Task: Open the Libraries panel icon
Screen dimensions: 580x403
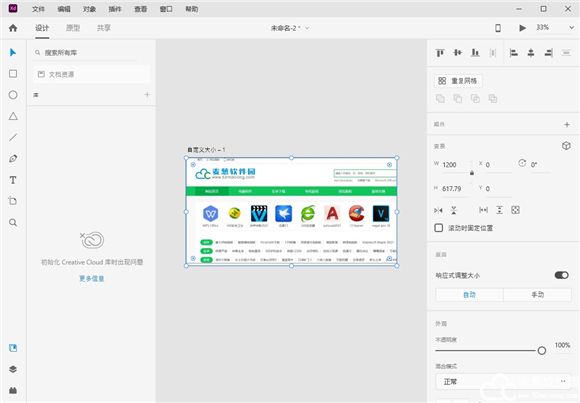Action: click(x=13, y=348)
